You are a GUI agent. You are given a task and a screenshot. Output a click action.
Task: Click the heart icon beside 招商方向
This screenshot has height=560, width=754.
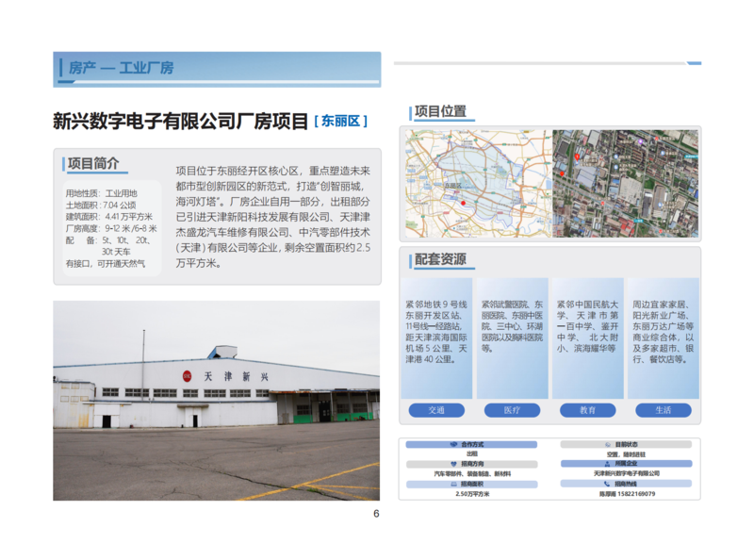(x=453, y=464)
